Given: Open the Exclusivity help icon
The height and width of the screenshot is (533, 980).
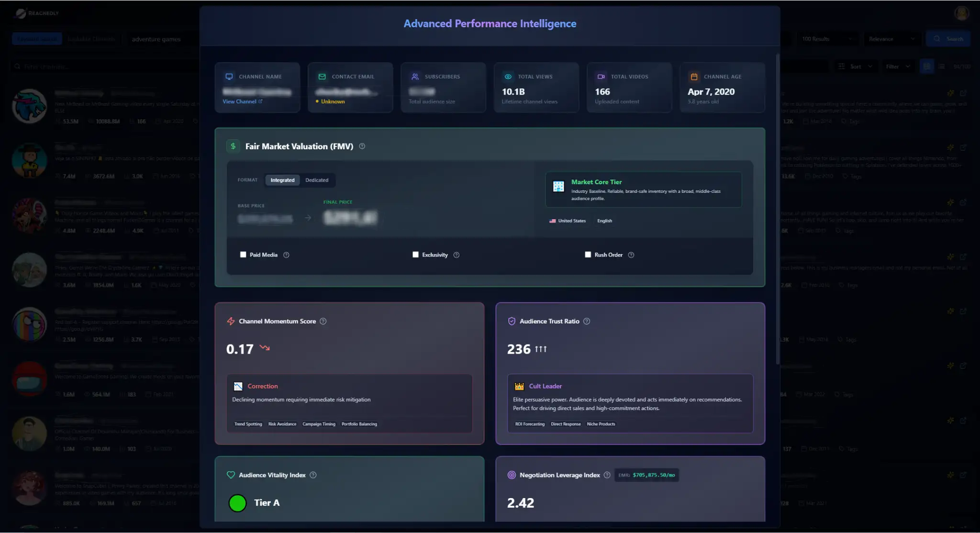Looking at the screenshot, I should point(457,255).
